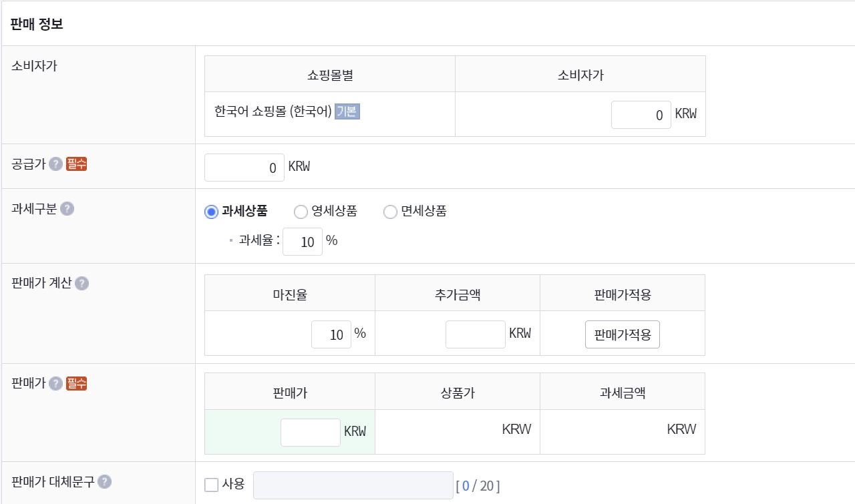Screen dimensions: 855x504
Task: Click help icon beside 과세구분 label
Action: click(67, 209)
